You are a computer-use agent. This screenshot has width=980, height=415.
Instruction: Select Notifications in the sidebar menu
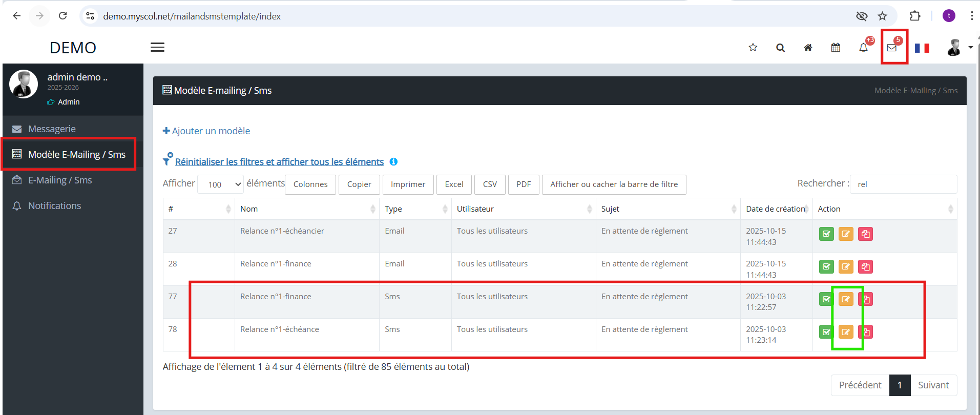(54, 206)
